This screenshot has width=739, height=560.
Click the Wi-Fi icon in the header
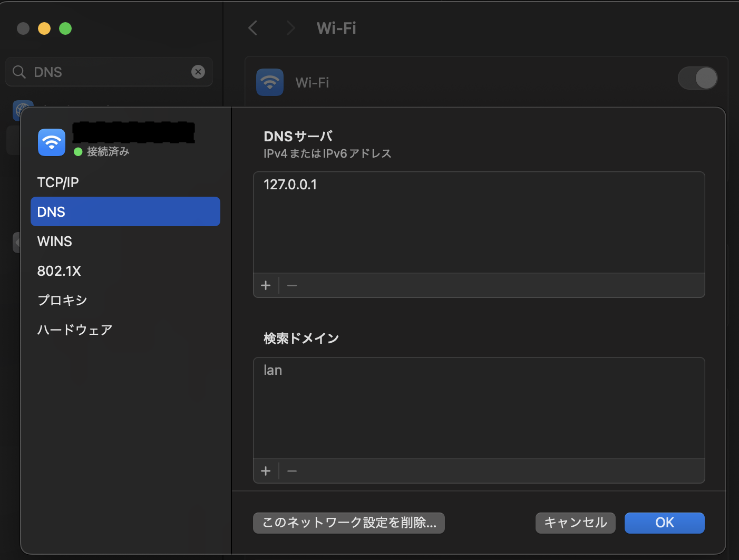[x=269, y=82]
